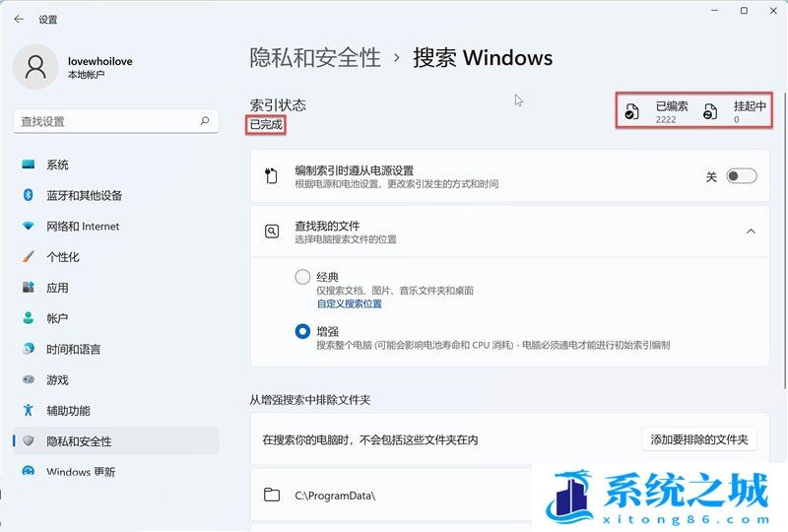Go back to 隐私和安全性 breadcrumb

click(x=315, y=57)
